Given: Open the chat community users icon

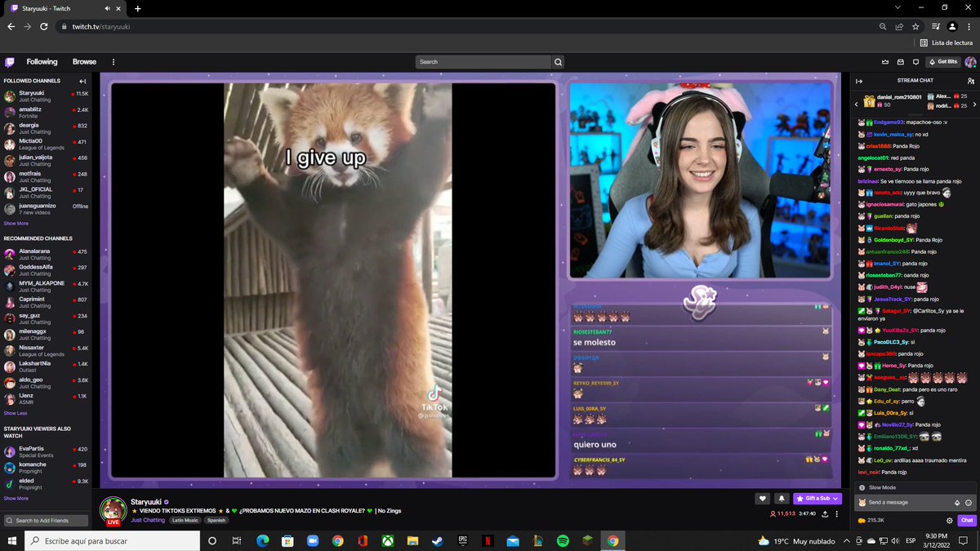Looking at the screenshot, I should [970, 81].
